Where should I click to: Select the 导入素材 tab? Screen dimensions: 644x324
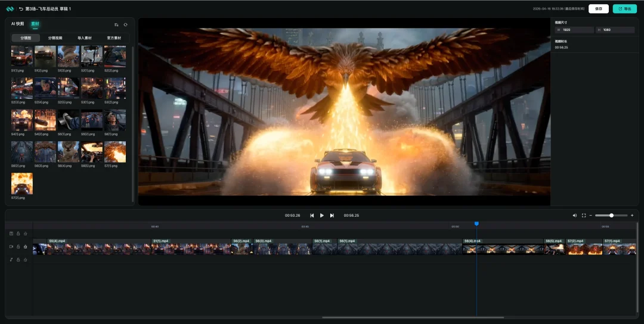[85, 38]
